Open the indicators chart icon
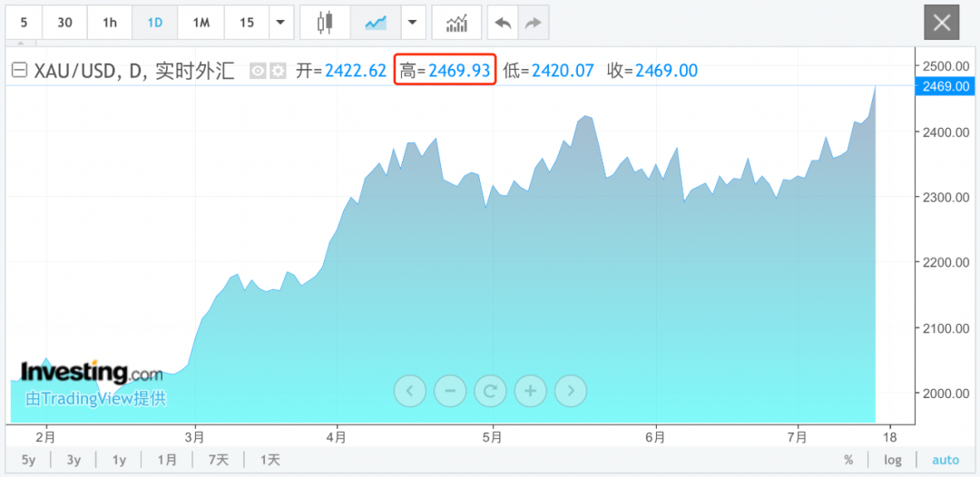This screenshot has height=477, width=980. coord(456,23)
